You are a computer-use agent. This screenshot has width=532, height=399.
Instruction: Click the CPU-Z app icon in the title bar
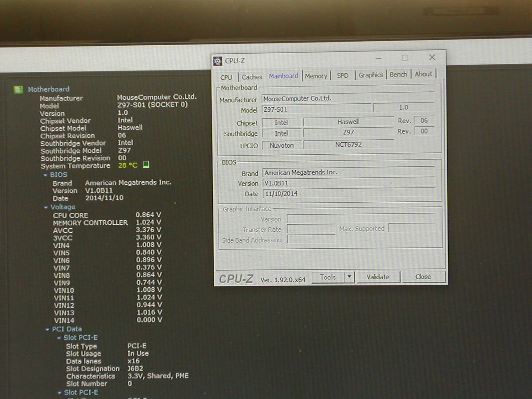pos(218,61)
